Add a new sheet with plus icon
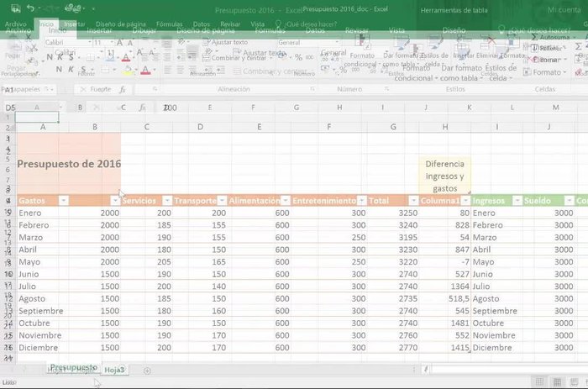This screenshot has height=389, width=588. click(x=147, y=371)
